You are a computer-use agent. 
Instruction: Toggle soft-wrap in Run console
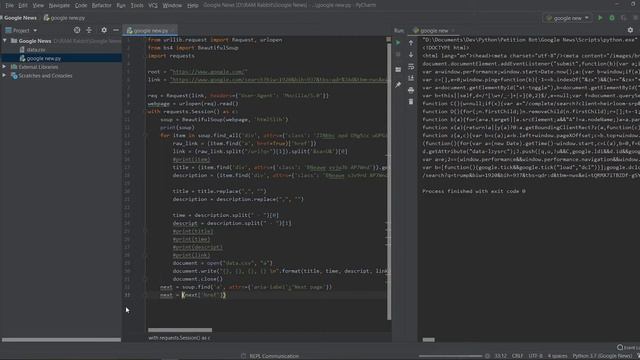[411, 67]
